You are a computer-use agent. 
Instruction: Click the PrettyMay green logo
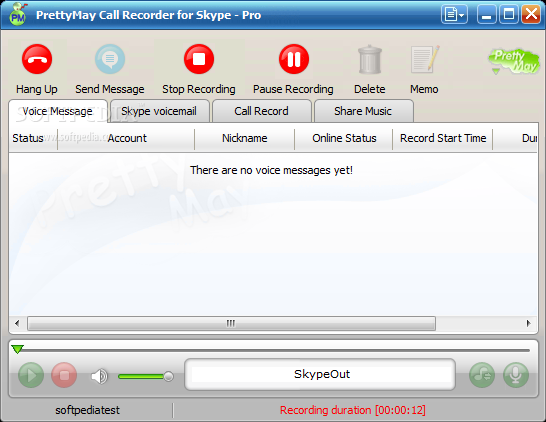click(514, 61)
